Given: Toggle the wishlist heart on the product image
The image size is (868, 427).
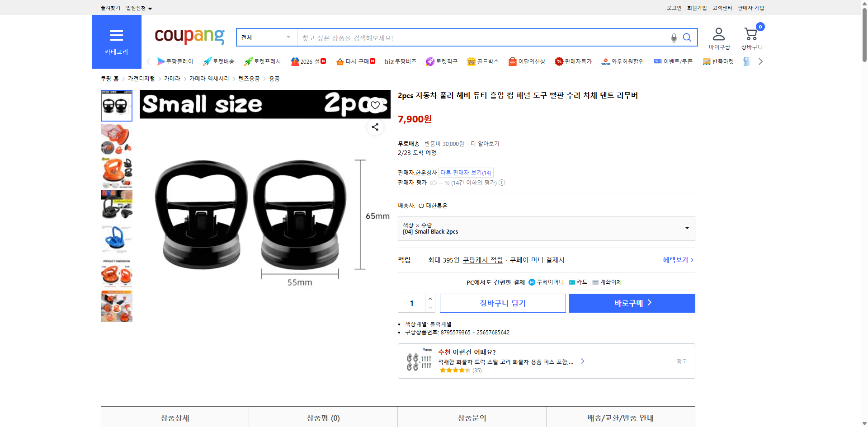Looking at the screenshot, I should [375, 105].
